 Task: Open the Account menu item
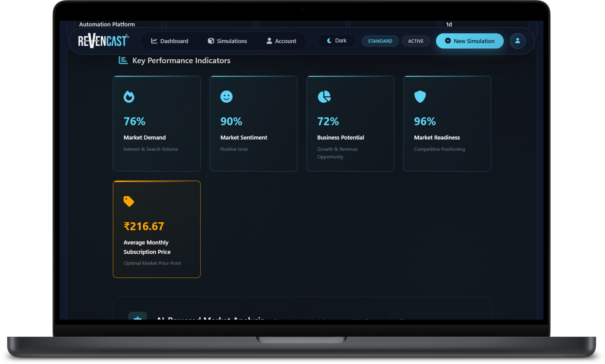[x=281, y=41]
